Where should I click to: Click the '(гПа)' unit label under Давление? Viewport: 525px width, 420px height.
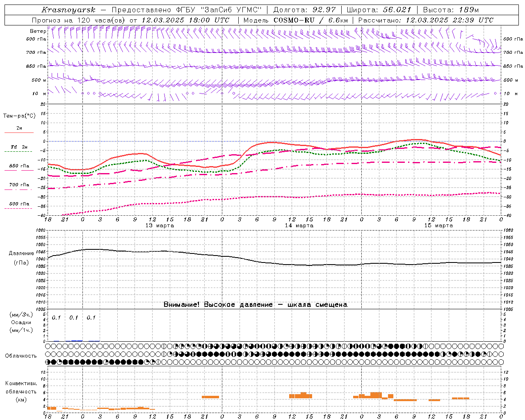tap(21, 263)
